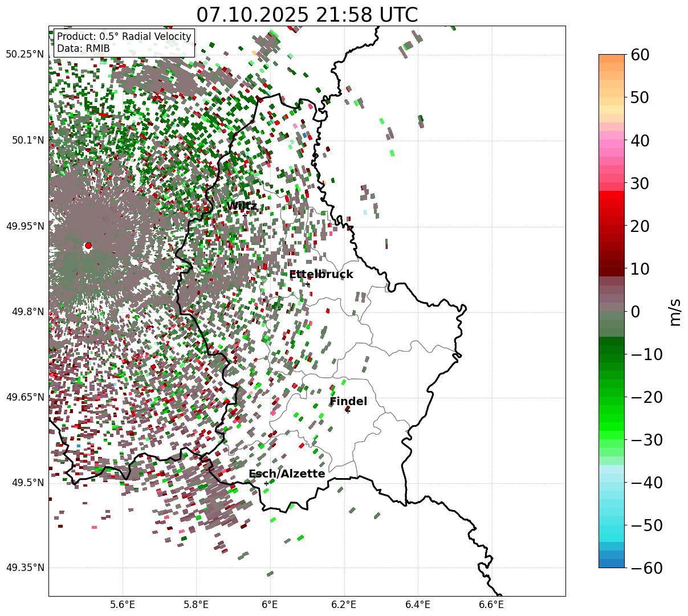688x616 pixels.
Task: Click the Findel station label
Action: click(x=348, y=402)
